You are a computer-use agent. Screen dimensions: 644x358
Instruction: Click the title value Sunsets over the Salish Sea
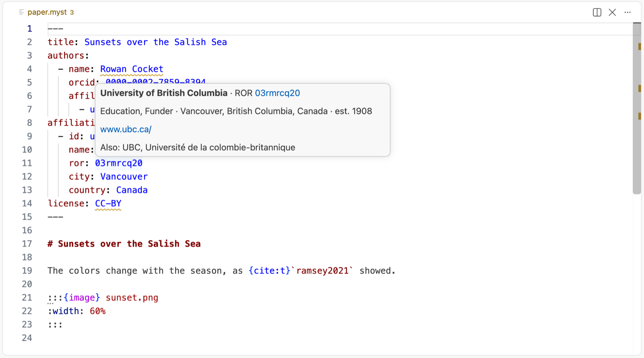[x=155, y=42]
